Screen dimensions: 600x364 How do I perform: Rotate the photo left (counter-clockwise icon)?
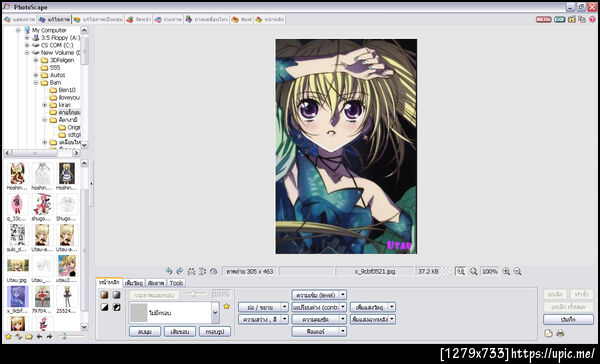point(169,271)
